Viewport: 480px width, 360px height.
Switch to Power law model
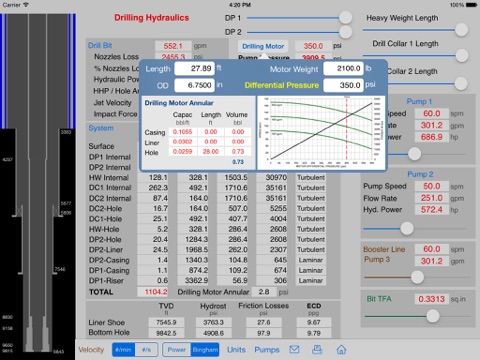(177, 350)
